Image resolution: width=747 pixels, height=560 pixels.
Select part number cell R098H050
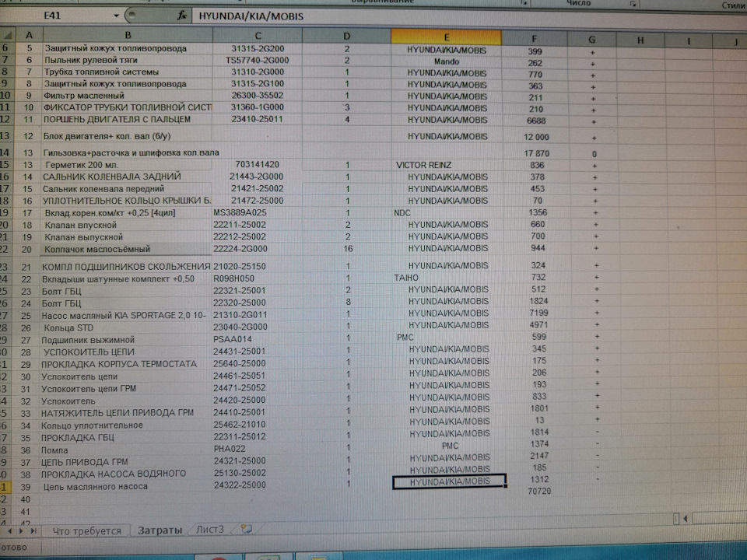258,278
